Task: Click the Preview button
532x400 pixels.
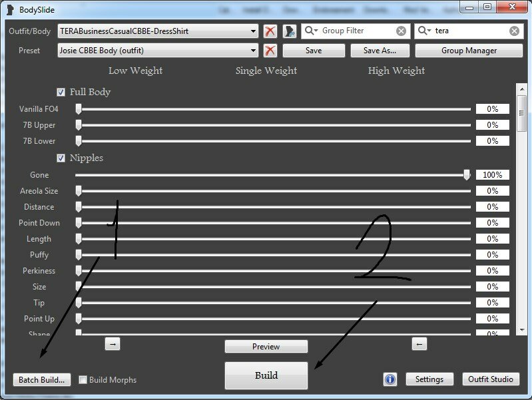Action: point(266,346)
